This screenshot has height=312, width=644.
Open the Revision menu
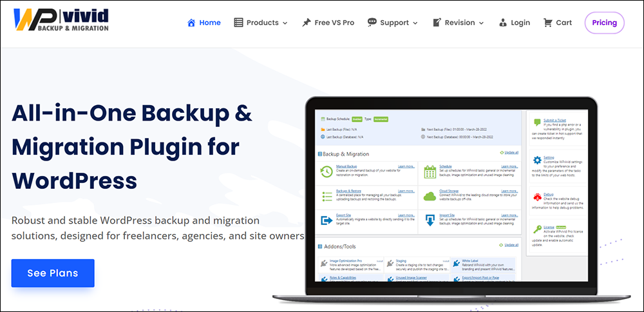click(459, 23)
